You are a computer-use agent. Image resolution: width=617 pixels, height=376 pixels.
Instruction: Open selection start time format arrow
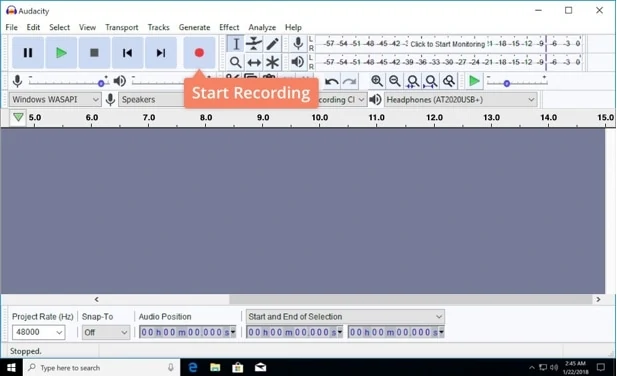pos(340,332)
